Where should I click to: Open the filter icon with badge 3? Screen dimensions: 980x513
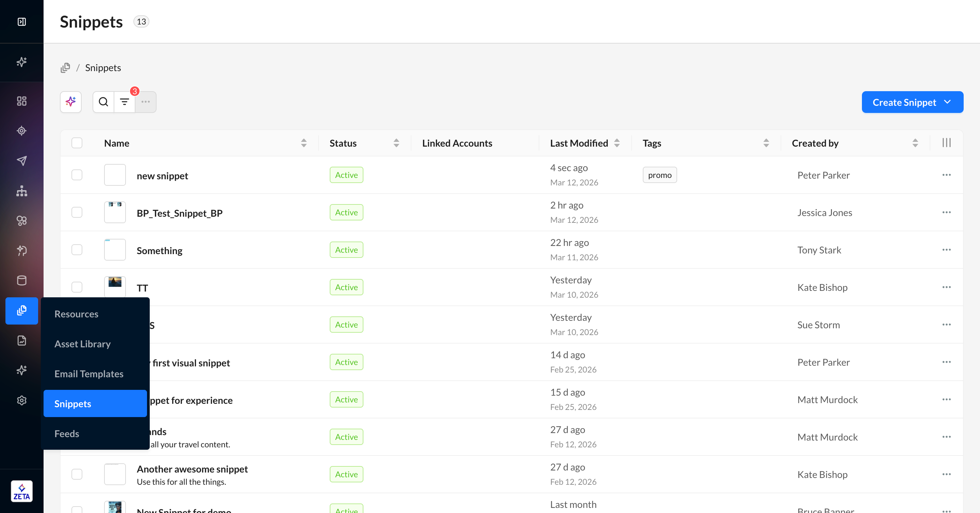125,102
